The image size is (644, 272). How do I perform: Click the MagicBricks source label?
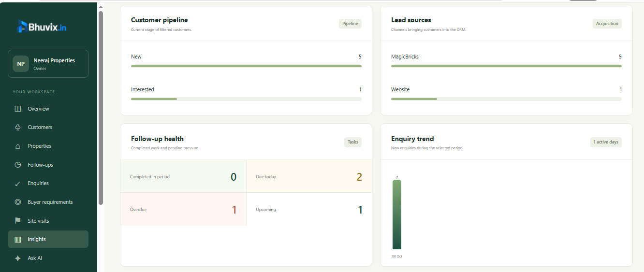pyautogui.click(x=405, y=57)
